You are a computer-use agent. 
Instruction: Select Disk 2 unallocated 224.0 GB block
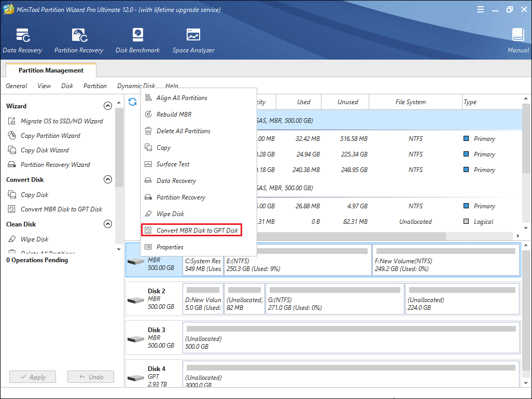462,299
